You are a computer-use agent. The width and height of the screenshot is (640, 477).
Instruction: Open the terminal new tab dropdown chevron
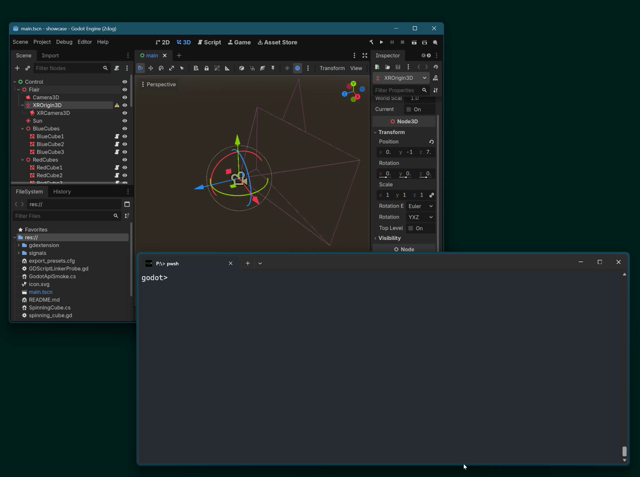point(260,264)
